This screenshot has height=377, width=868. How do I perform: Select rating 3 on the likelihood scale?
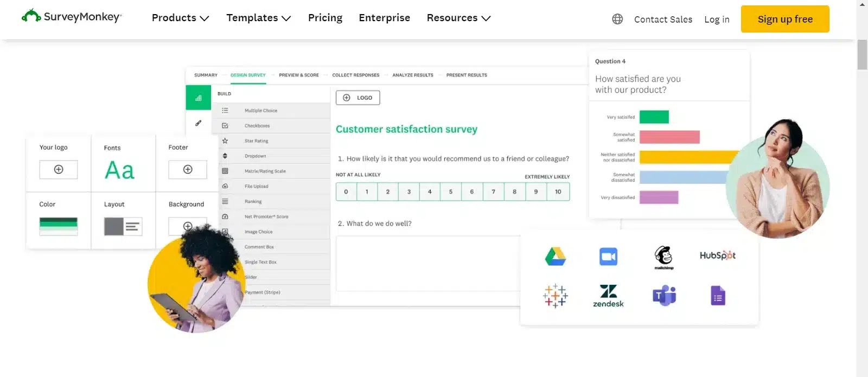click(x=409, y=191)
